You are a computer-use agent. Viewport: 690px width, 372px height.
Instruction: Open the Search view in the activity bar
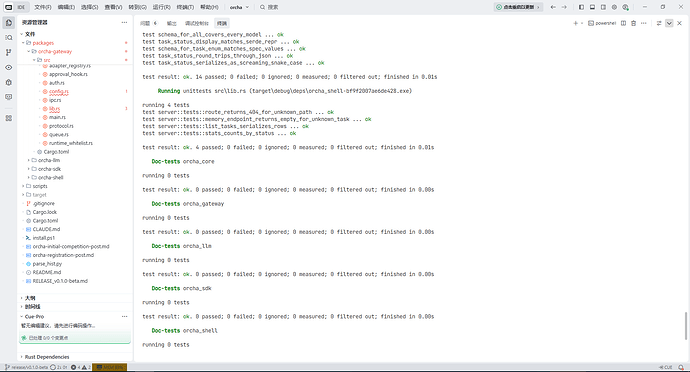[9, 38]
